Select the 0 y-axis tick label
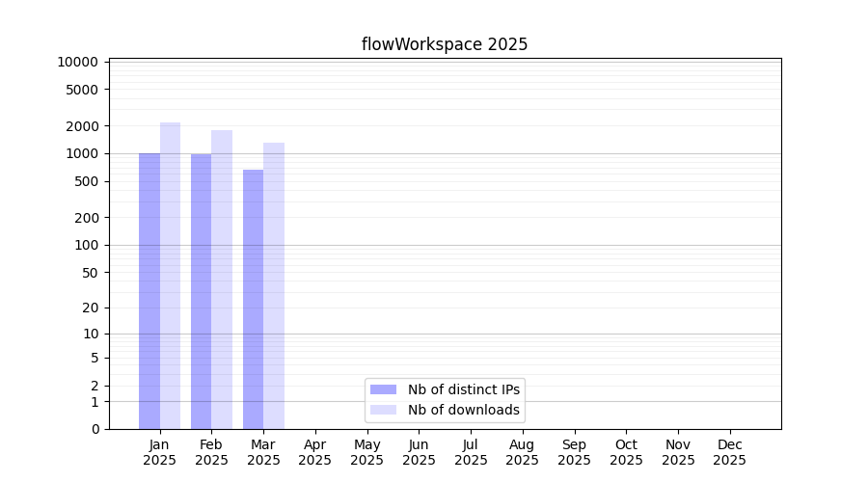The width and height of the screenshot is (868, 482). tap(95, 429)
